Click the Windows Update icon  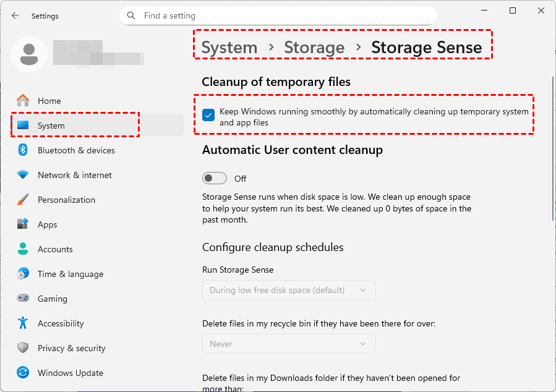[x=23, y=373]
